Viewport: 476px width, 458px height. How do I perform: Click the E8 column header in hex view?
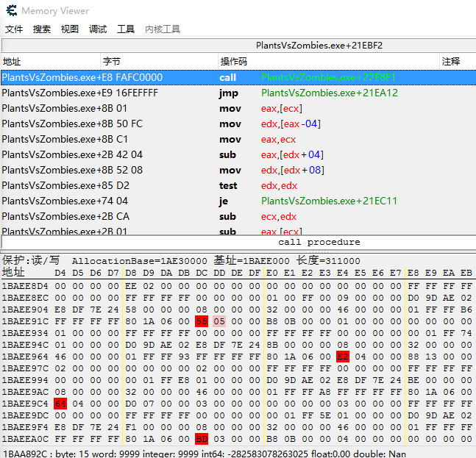click(x=413, y=273)
